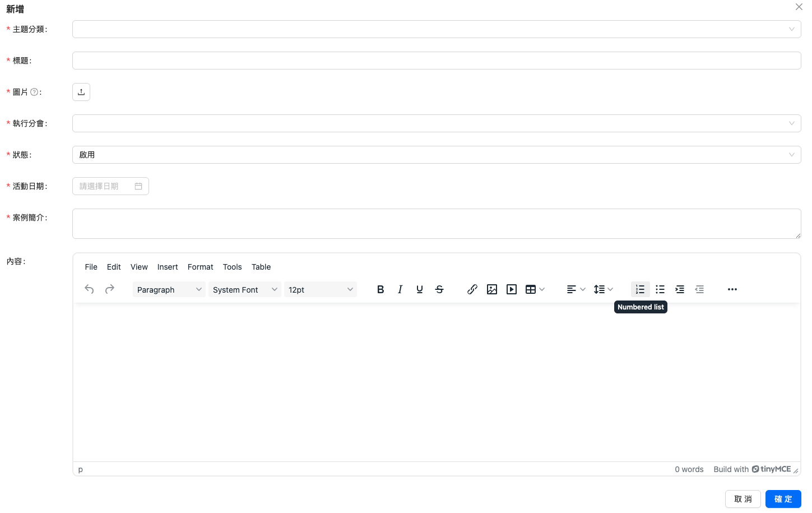The width and height of the screenshot is (812, 513).
Task: Open the insert image tool
Action: [x=492, y=289]
